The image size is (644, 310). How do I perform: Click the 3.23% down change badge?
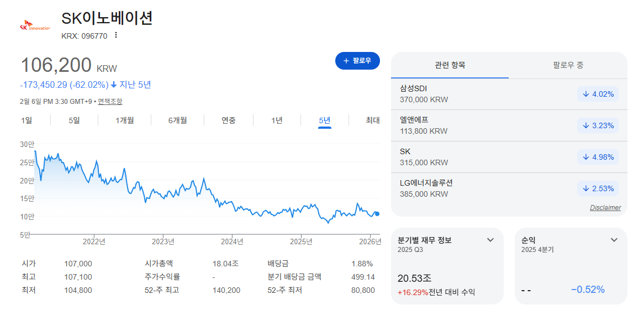(x=598, y=125)
